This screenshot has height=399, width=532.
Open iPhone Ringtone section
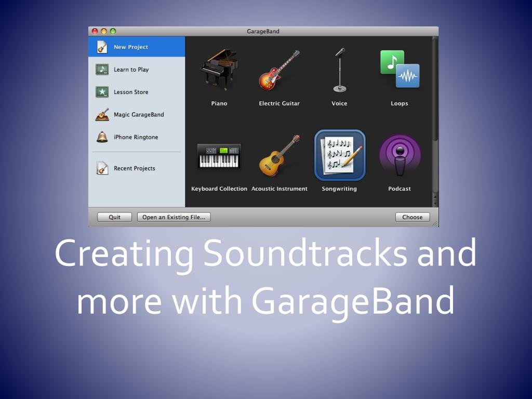137,137
